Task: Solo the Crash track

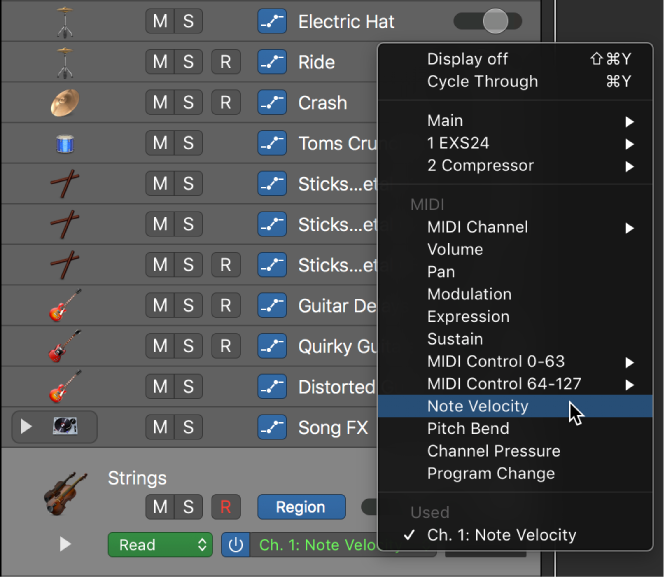Action: click(188, 102)
